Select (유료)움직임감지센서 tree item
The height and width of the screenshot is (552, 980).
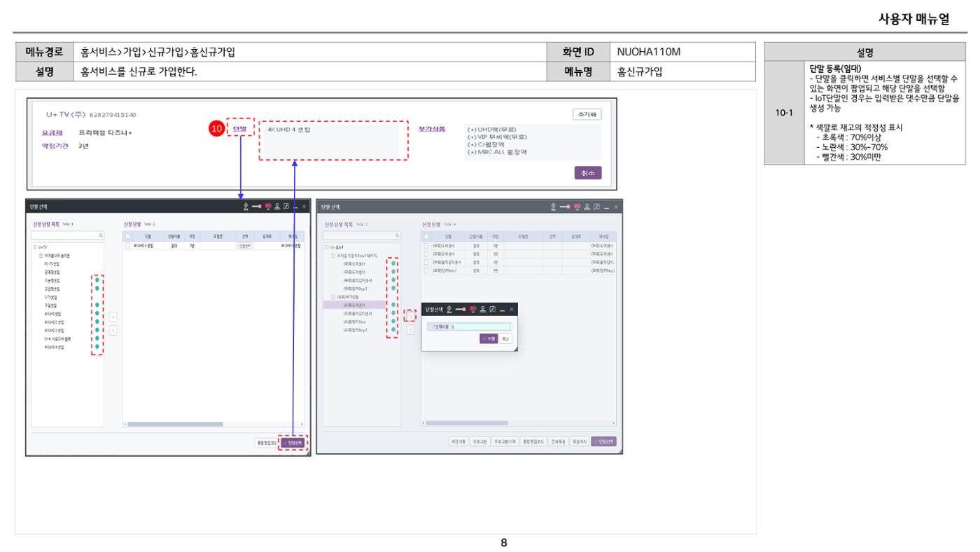point(358,314)
